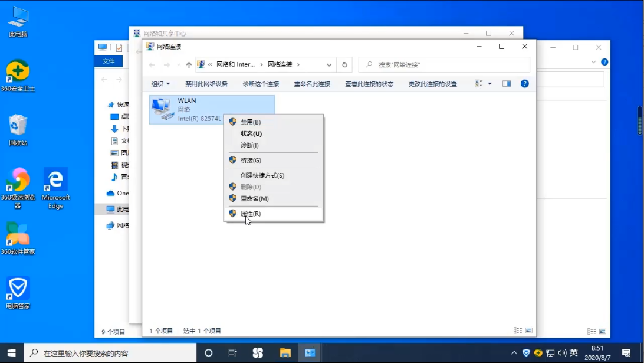Select the WLAN network adapter icon

pos(161,109)
